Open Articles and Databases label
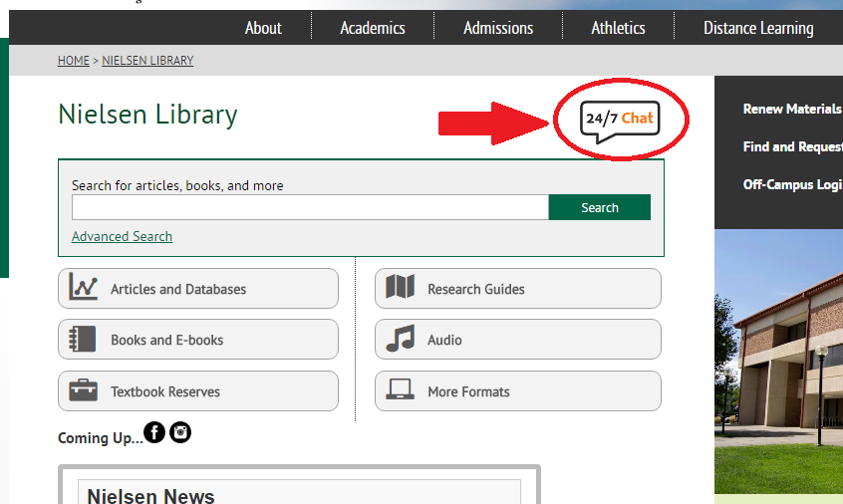 [x=178, y=289]
